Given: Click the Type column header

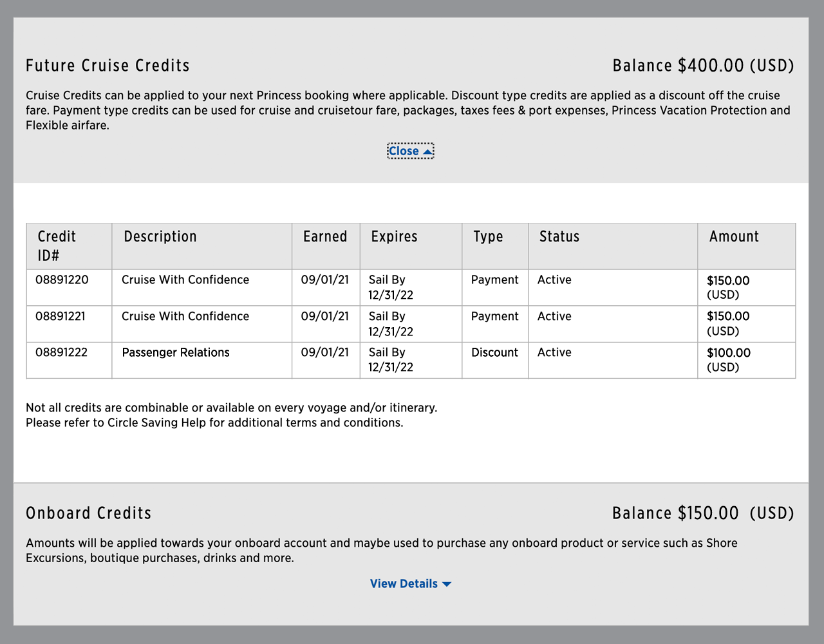Looking at the screenshot, I should tap(488, 236).
